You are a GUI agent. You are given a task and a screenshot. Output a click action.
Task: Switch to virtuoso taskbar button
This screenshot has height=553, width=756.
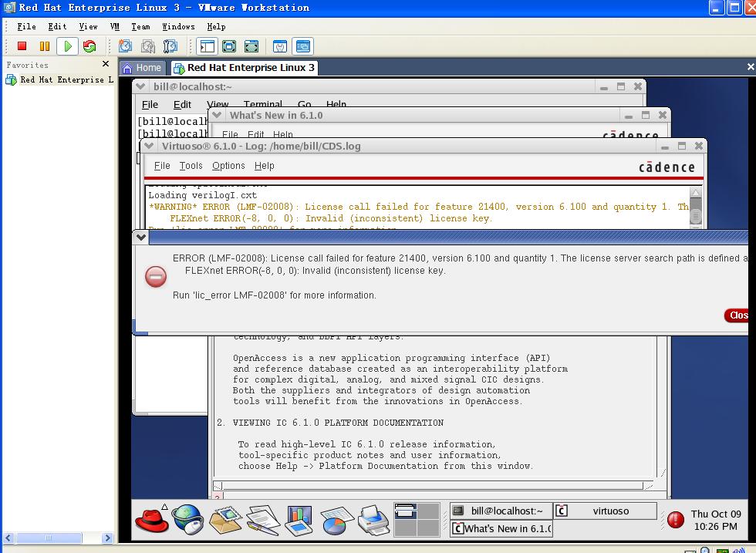coord(605,511)
